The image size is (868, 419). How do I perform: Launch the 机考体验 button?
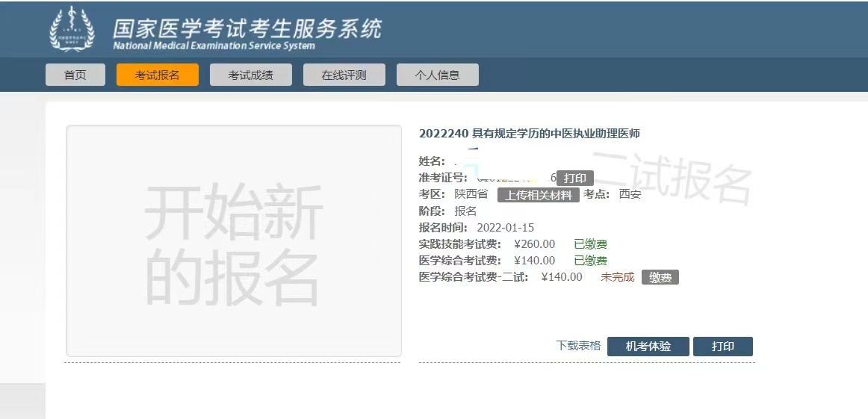(x=648, y=347)
